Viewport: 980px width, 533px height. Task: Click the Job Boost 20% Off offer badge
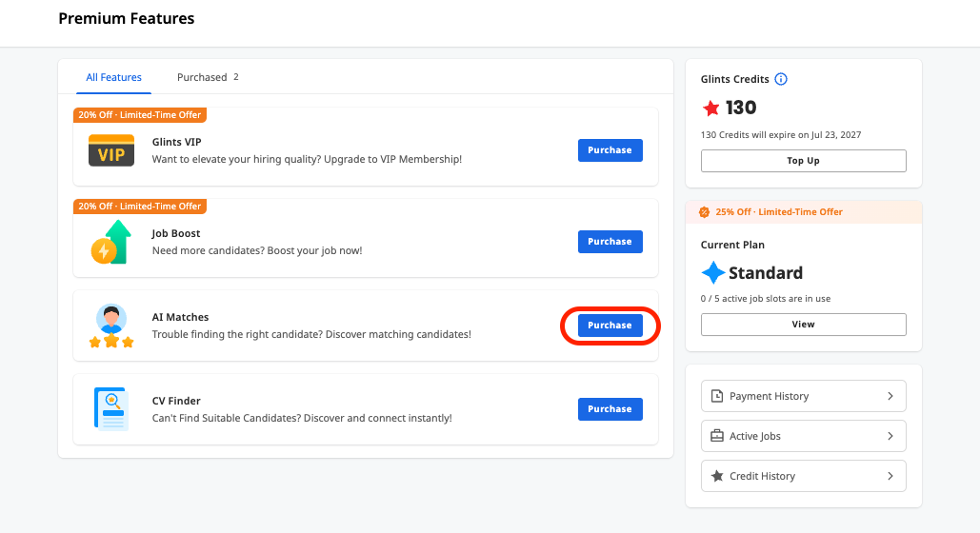pyautogui.click(x=140, y=207)
